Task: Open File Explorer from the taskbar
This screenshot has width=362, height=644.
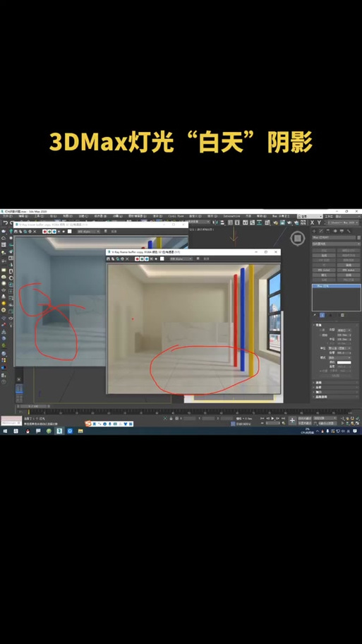Action: pos(80,431)
